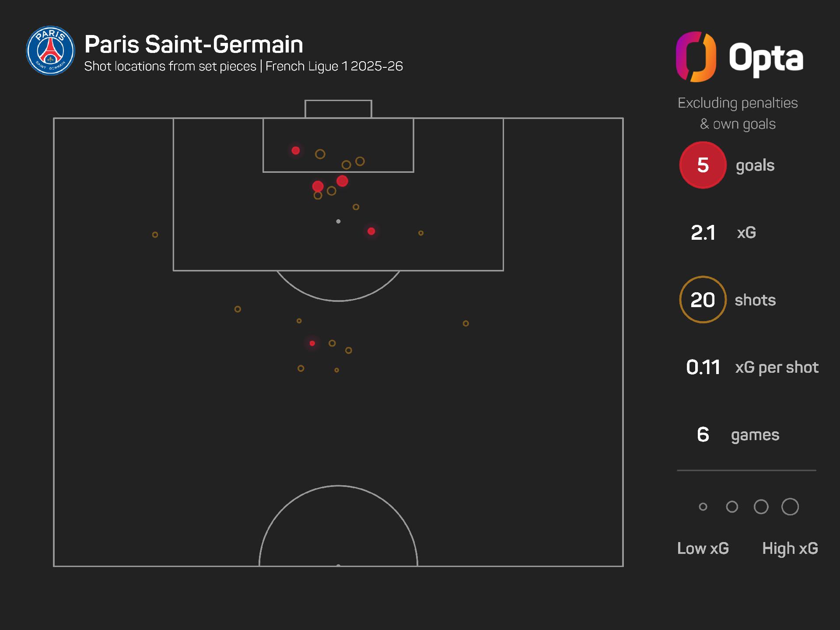840x630 pixels.
Task: Click the Opta wordmark text
Action: pos(766,58)
